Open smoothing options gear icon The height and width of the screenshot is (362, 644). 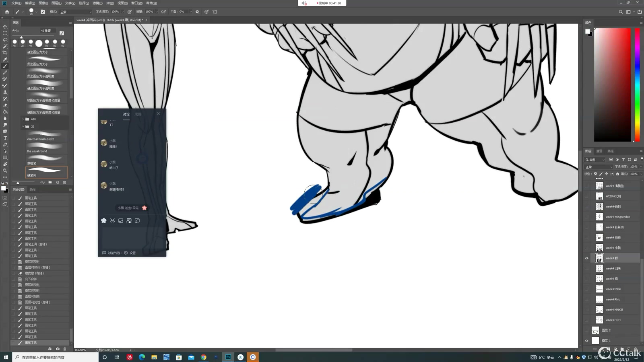point(197,12)
